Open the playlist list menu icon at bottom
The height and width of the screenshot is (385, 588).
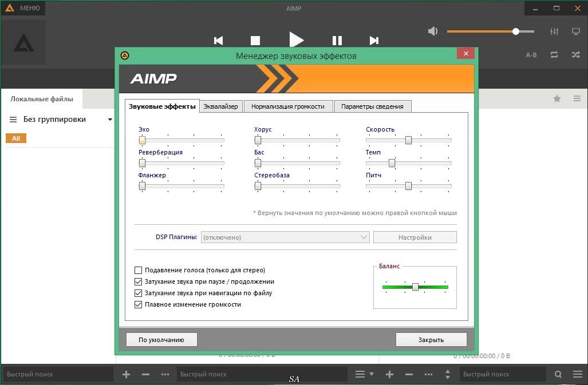click(x=365, y=374)
